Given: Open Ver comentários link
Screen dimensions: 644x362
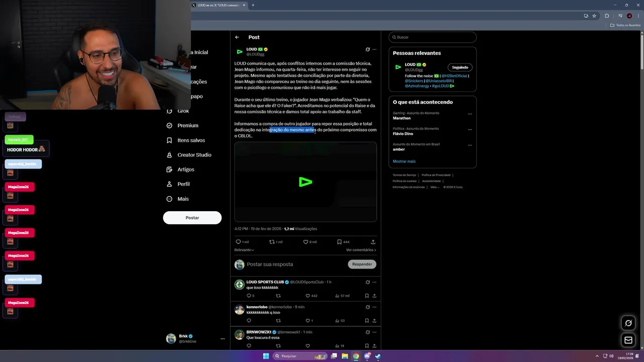Looking at the screenshot, I should point(361,250).
